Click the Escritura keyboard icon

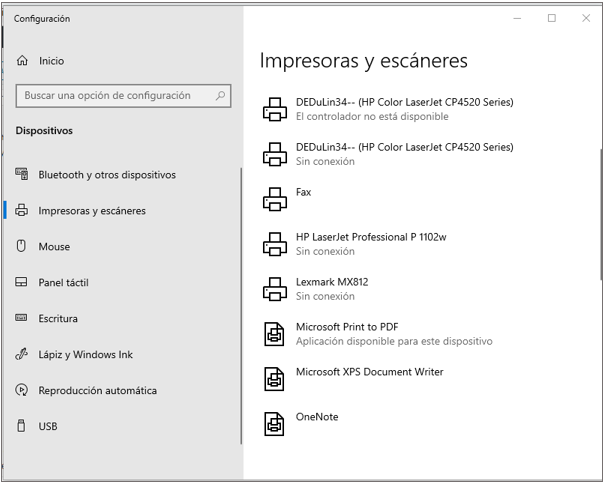point(21,318)
